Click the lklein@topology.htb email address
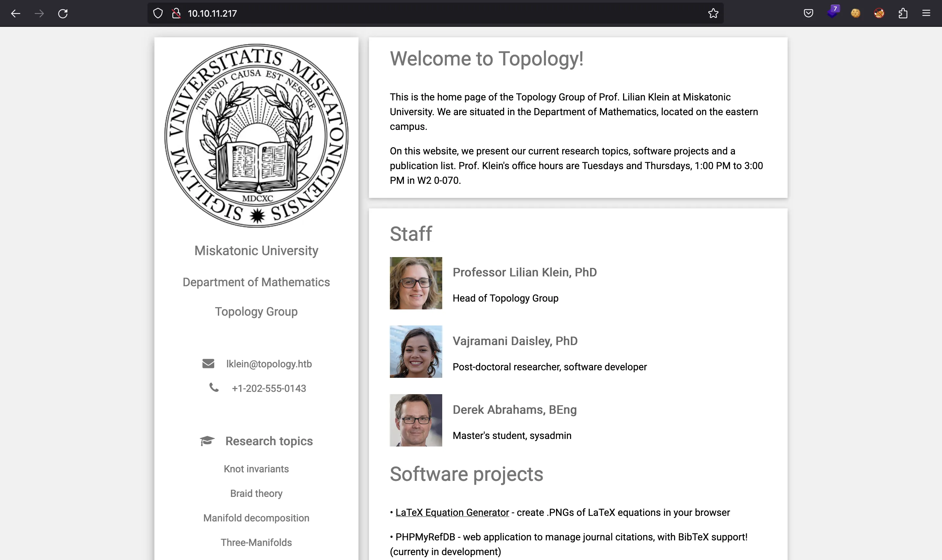 [x=269, y=364]
